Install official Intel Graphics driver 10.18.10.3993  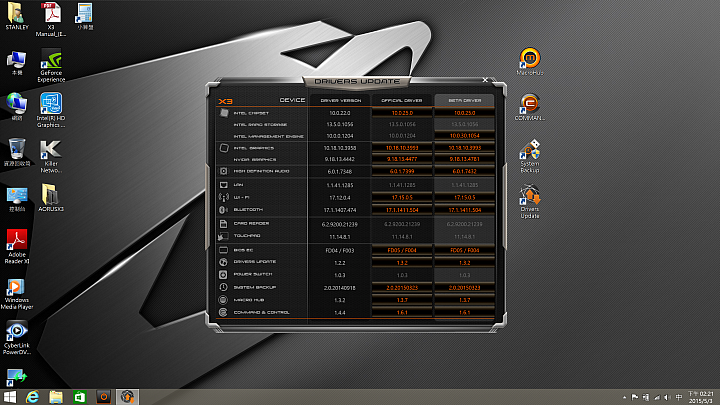[402, 148]
